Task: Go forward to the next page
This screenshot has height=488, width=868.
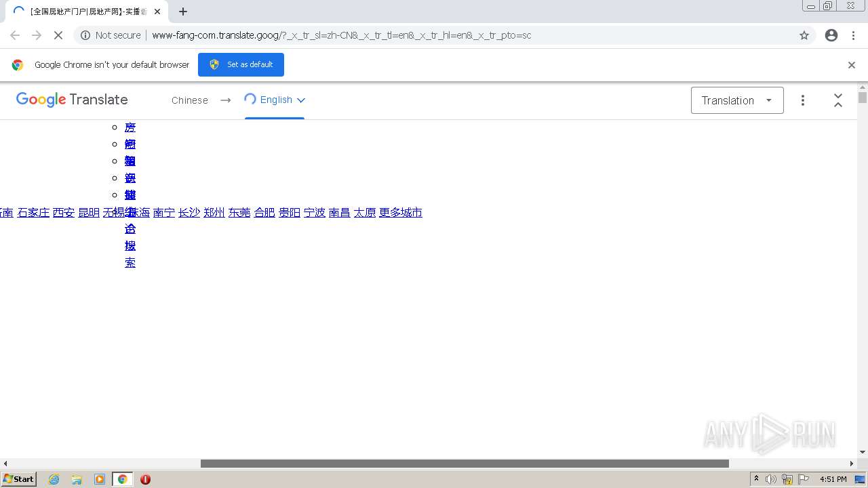Action: 37,35
